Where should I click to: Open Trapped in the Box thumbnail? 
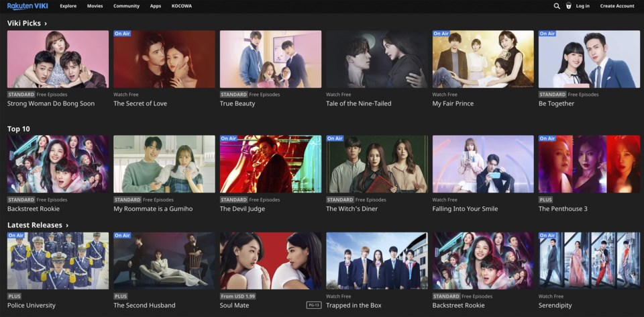pyautogui.click(x=376, y=261)
